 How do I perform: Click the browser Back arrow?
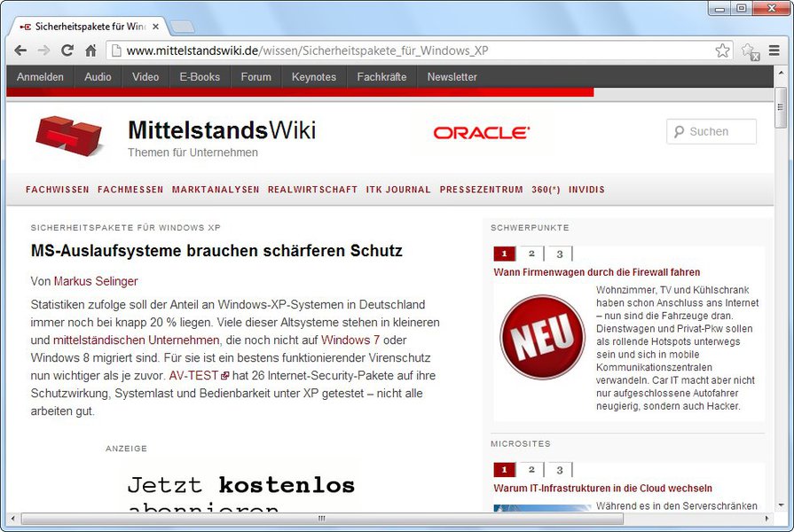coord(20,51)
